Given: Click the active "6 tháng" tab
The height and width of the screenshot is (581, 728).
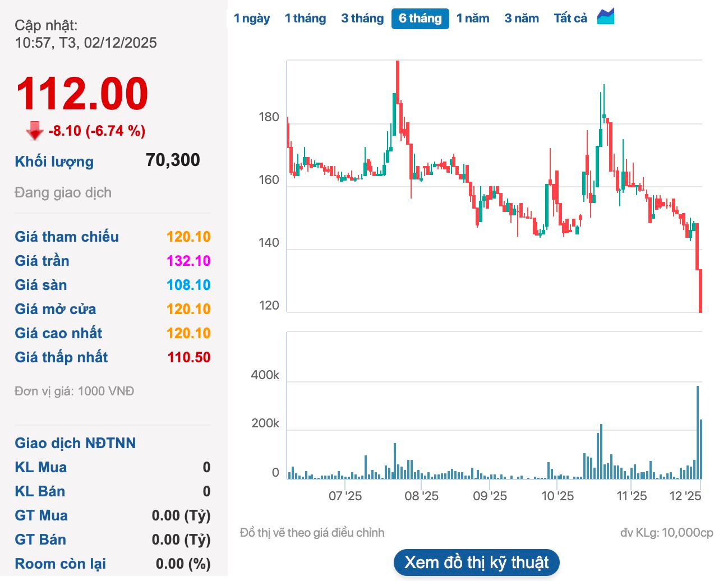Looking at the screenshot, I should [x=420, y=18].
